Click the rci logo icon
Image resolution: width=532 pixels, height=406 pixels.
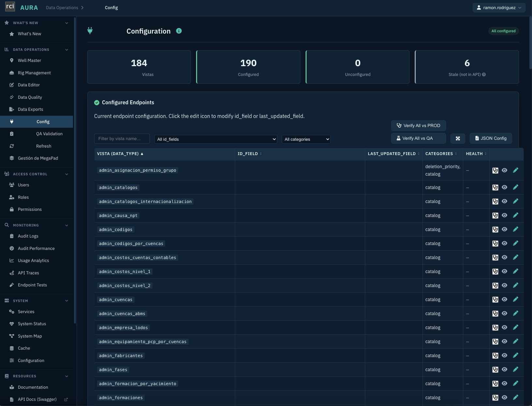(10, 7)
